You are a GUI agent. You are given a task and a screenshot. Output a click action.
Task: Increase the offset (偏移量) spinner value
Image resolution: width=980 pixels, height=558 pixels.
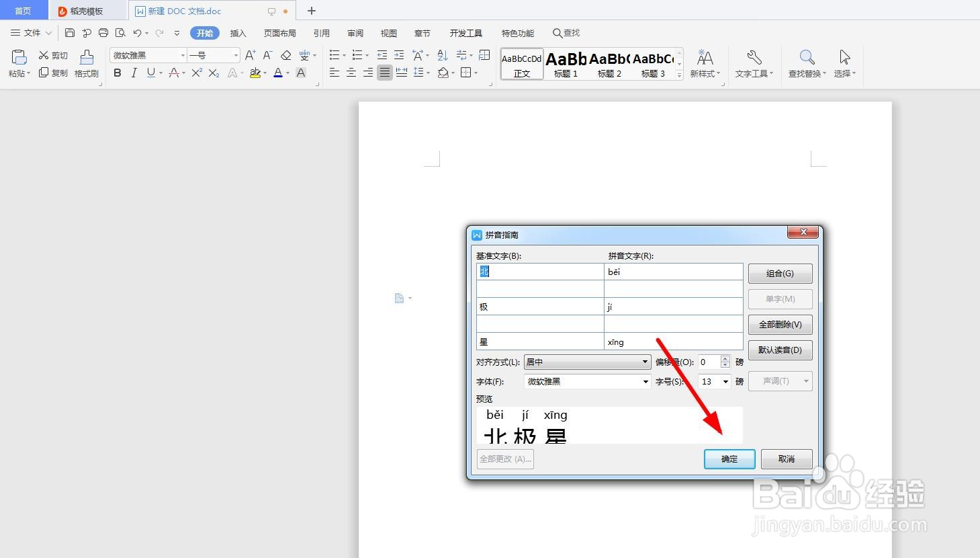pyautogui.click(x=725, y=358)
